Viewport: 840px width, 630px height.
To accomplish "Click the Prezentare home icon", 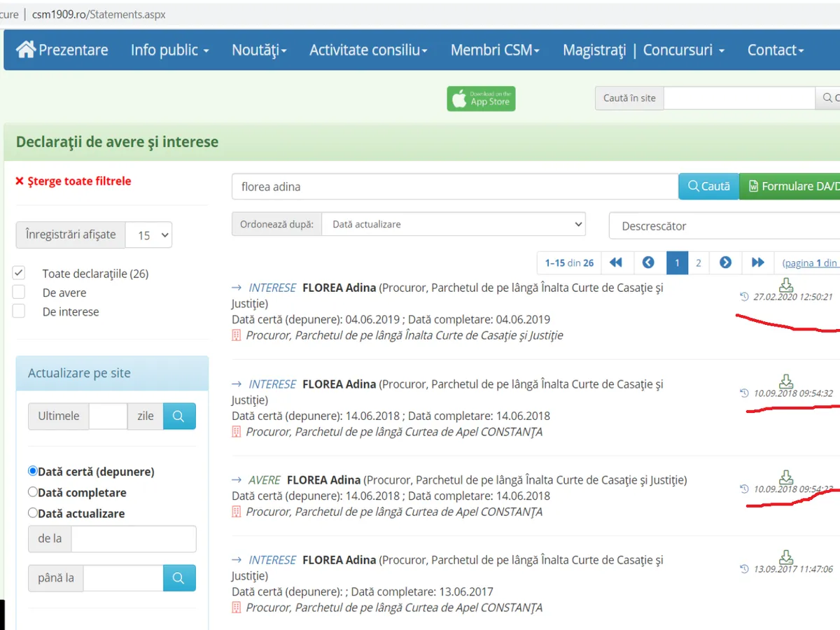I will pos(26,50).
